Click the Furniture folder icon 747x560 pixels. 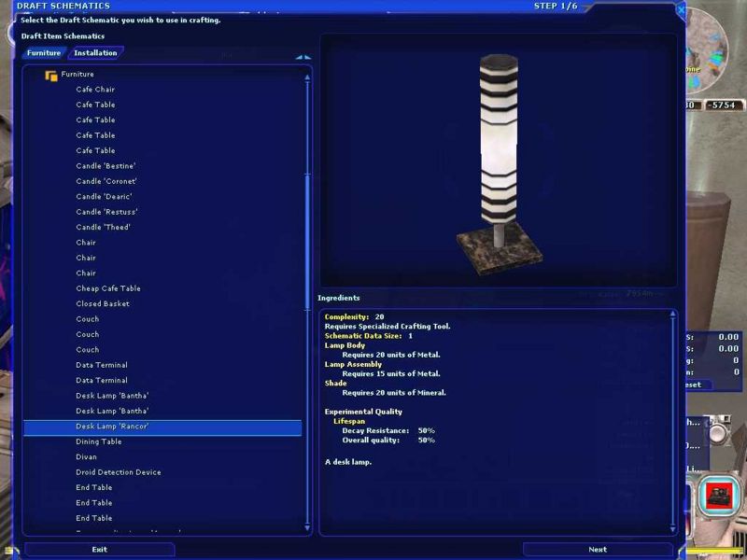coord(51,75)
